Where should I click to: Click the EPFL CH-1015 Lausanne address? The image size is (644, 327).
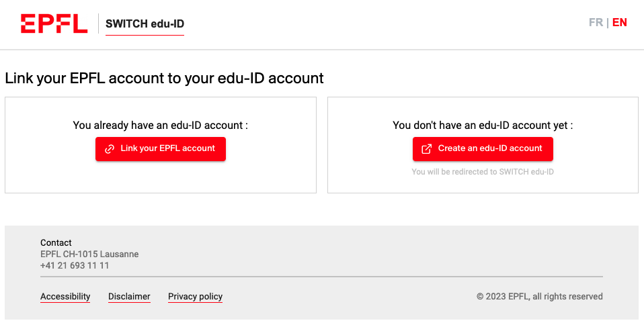click(x=89, y=254)
